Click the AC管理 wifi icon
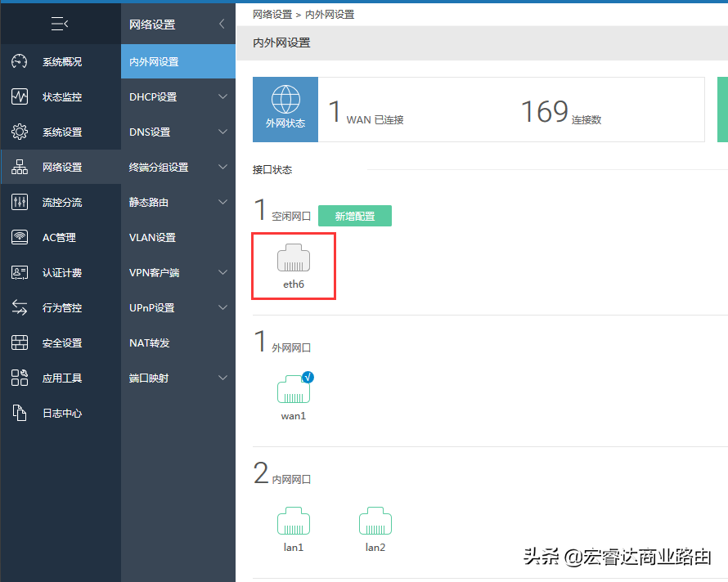The width and height of the screenshot is (728, 582). click(x=20, y=237)
